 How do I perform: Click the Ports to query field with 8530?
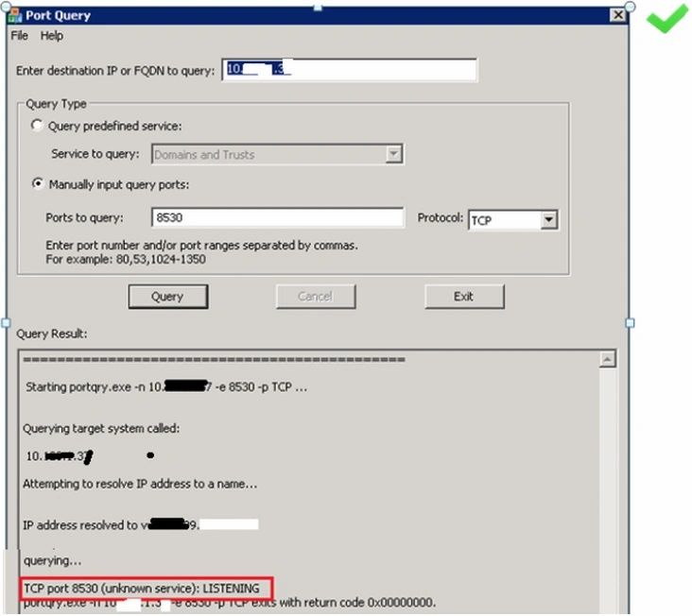[x=277, y=217]
